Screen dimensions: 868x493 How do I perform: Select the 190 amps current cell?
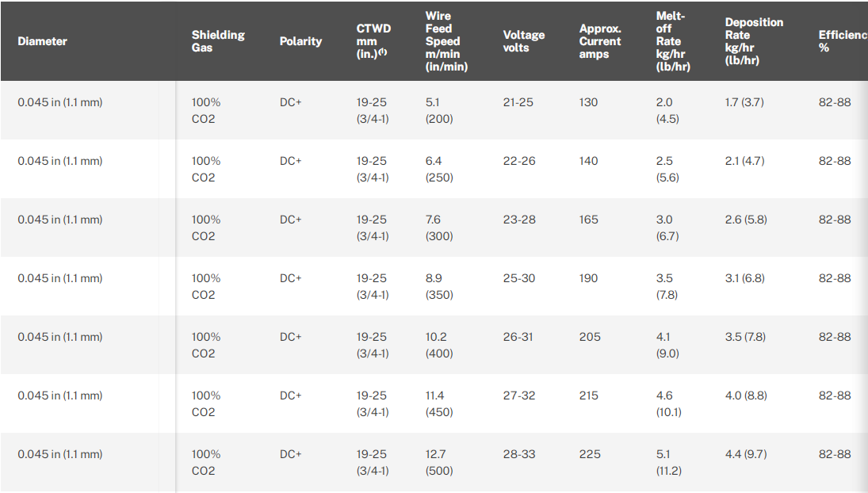pos(588,278)
